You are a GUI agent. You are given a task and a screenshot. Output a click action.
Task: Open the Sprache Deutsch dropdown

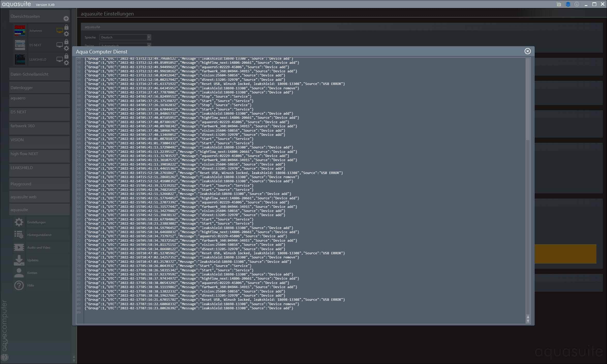(x=125, y=37)
